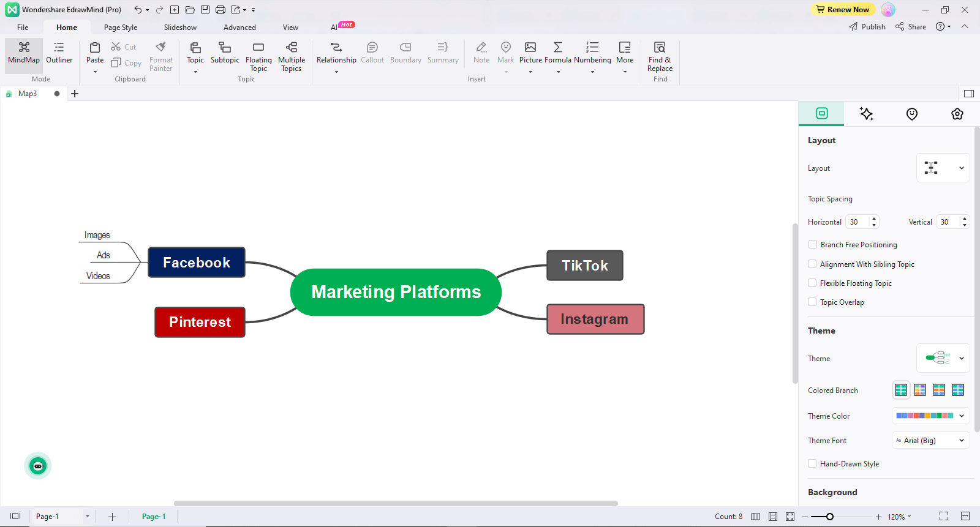Open the Layout format panel tab
The width and height of the screenshot is (980, 527).
coord(821,113)
